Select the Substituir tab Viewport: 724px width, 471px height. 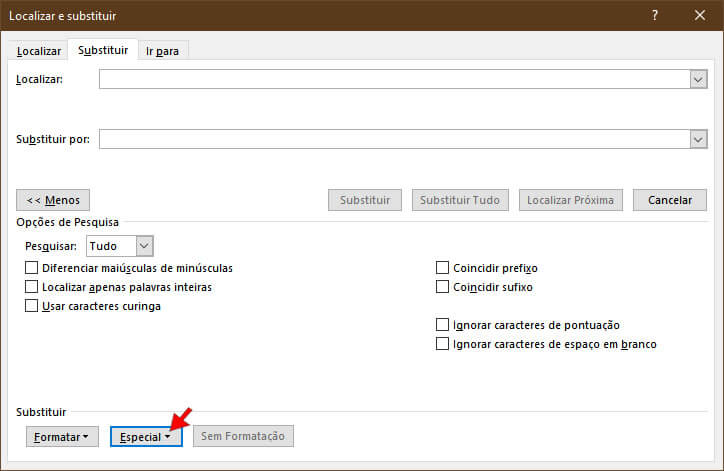point(103,50)
